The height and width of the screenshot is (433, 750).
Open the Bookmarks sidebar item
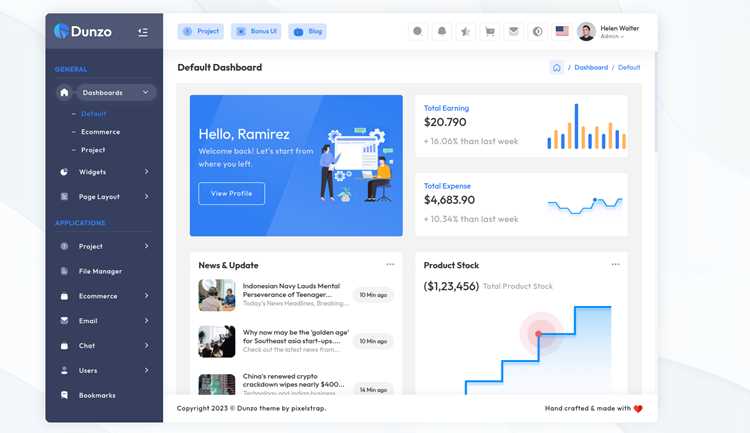point(104,395)
